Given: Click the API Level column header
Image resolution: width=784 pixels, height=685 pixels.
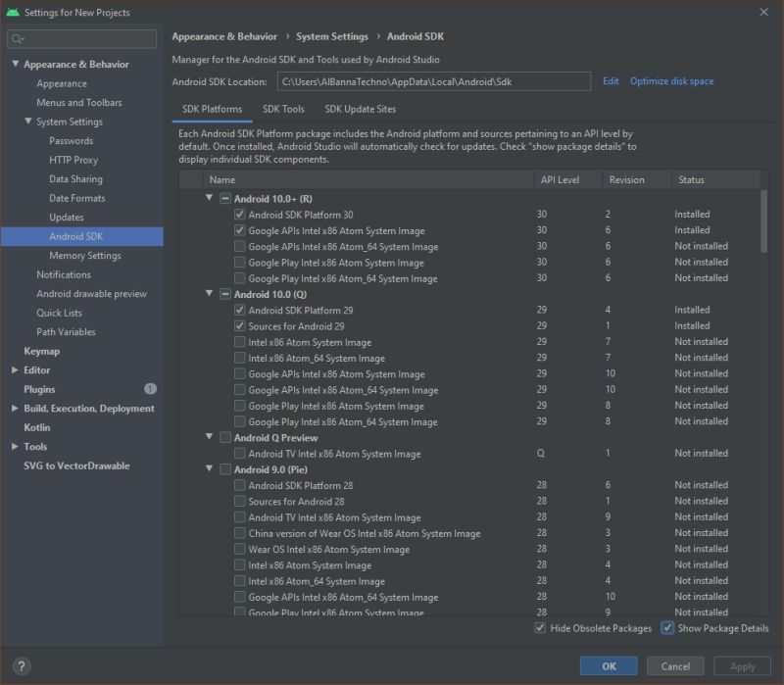Looking at the screenshot, I should (x=568, y=179).
